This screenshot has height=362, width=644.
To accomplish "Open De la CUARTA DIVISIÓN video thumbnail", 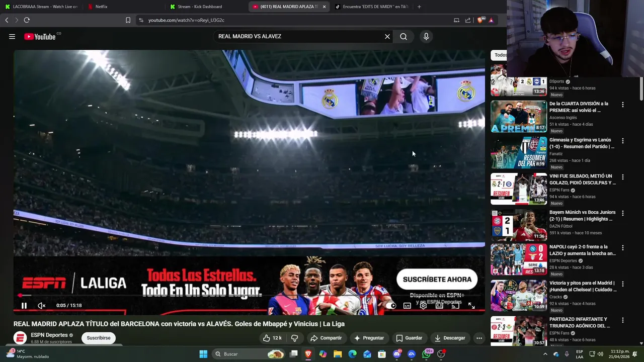I will tap(519, 116).
